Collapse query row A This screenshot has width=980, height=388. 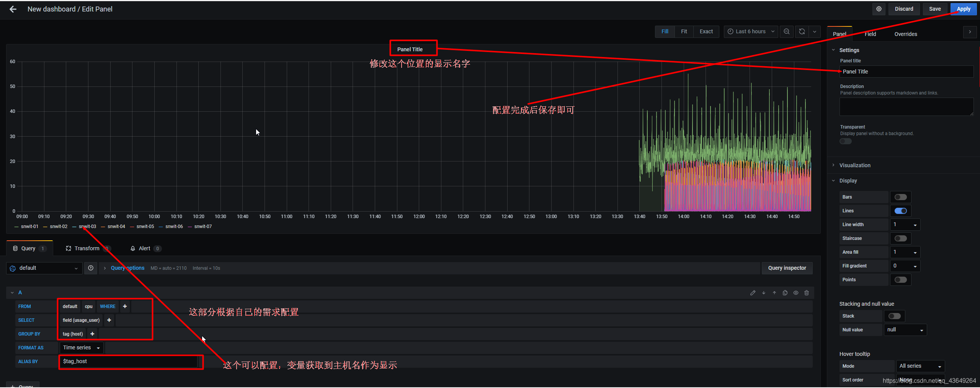[x=12, y=293]
